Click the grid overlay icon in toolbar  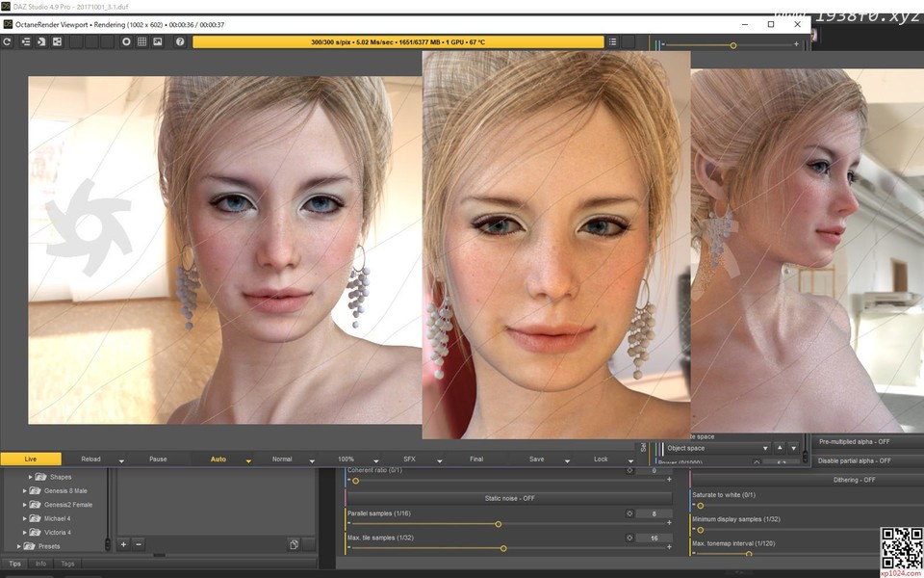(142, 42)
